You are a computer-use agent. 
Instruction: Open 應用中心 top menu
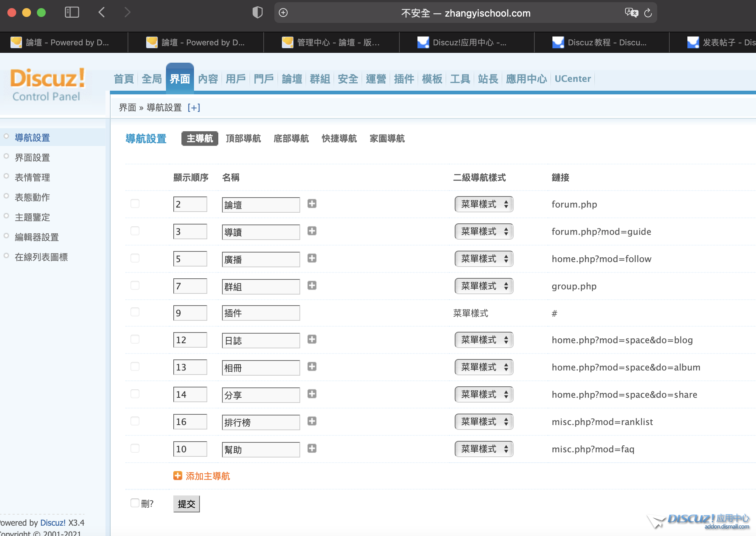[526, 79]
